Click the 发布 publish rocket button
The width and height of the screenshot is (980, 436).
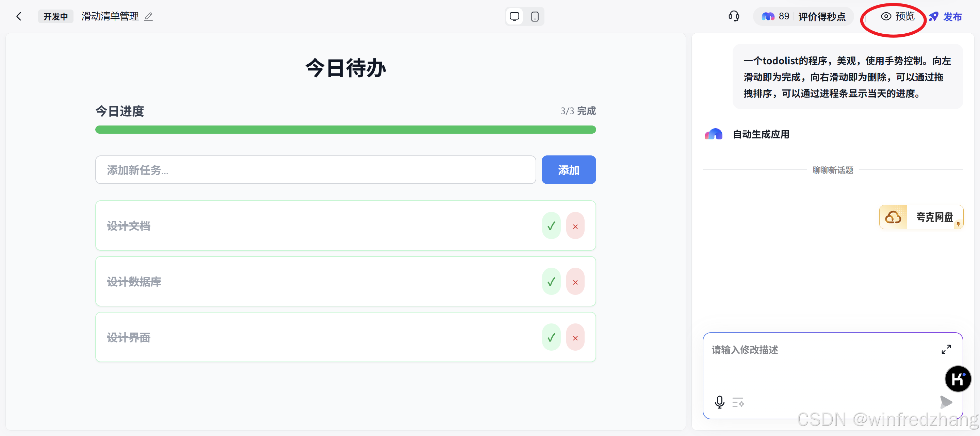pyautogui.click(x=945, y=16)
